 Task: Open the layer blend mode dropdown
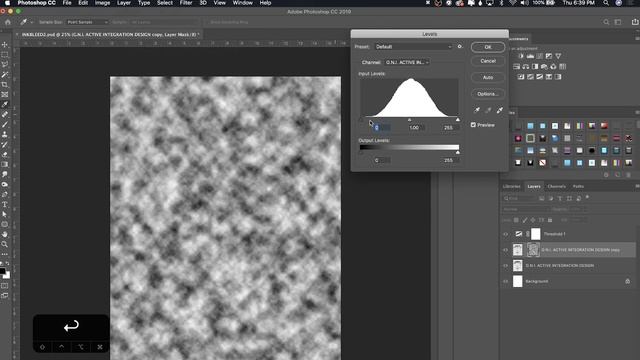pyautogui.click(x=525, y=209)
